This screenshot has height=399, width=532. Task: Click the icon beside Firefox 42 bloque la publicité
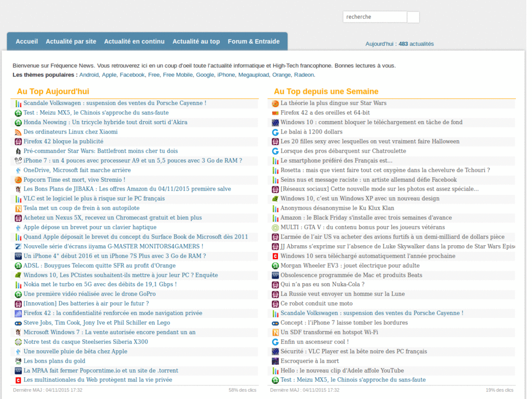pos(18,142)
